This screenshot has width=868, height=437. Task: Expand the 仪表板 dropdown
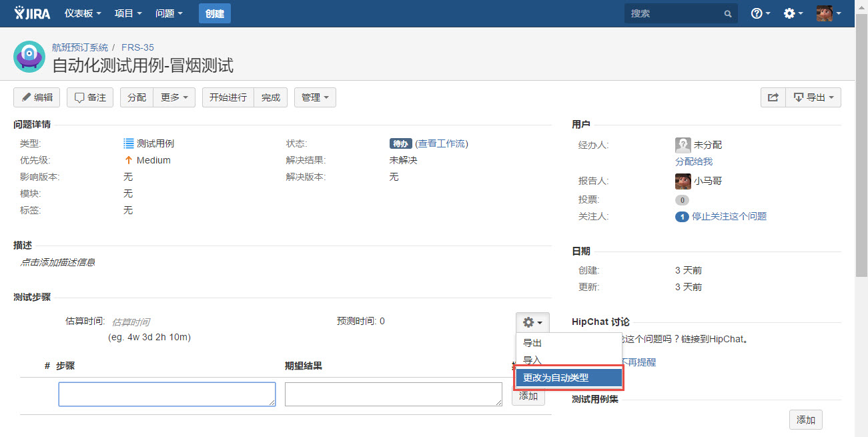tap(83, 13)
